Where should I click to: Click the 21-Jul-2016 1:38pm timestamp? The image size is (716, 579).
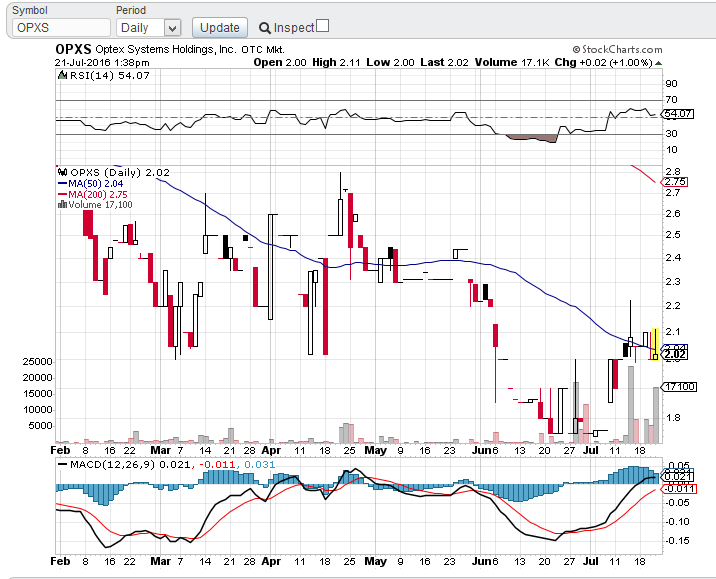pyautogui.click(x=102, y=63)
